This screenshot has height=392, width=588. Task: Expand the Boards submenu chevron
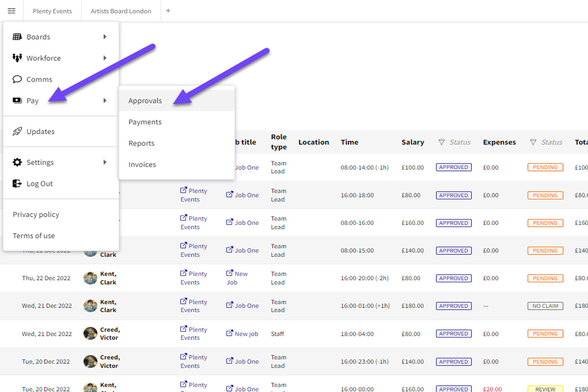[x=105, y=36]
